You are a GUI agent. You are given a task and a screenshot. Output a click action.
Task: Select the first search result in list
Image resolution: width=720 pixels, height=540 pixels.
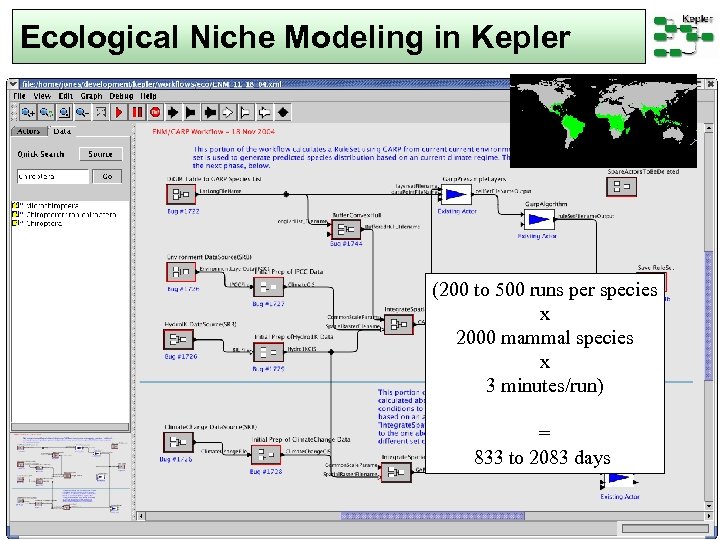click(45, 205)
